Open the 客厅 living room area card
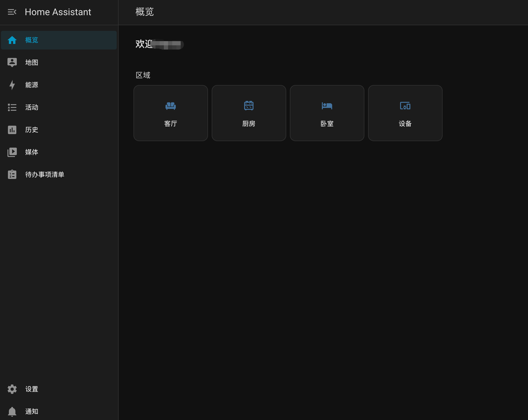The width and height of the screenshot is (528, 420). click(x=171, y=113)
